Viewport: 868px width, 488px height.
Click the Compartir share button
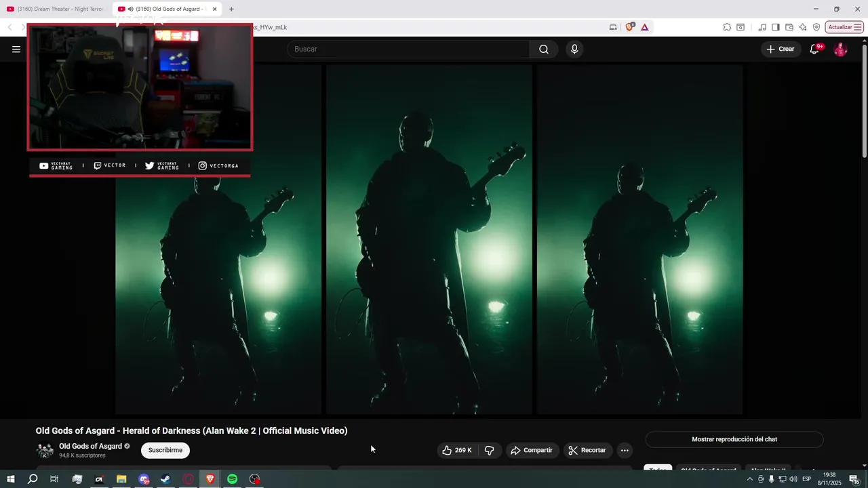click(532, 450)
